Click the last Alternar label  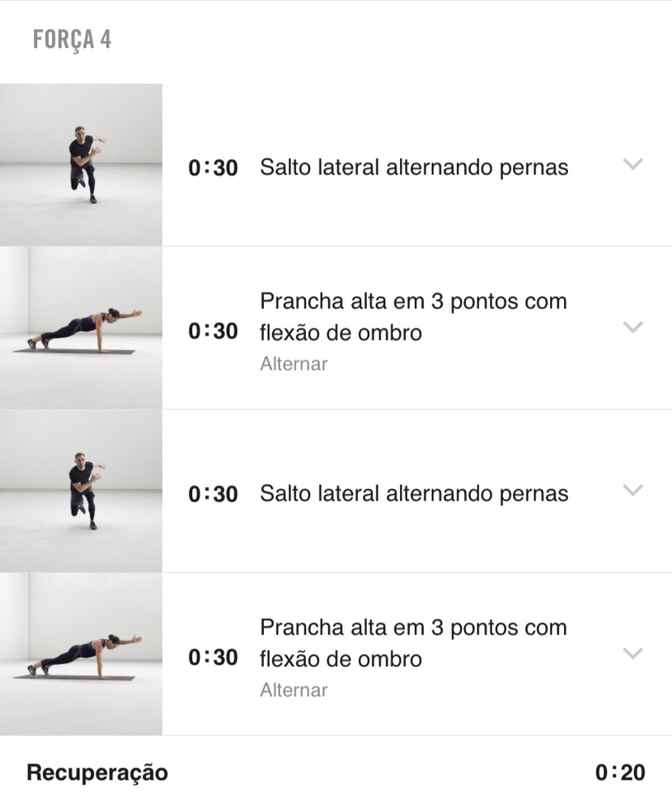[294, 690]
